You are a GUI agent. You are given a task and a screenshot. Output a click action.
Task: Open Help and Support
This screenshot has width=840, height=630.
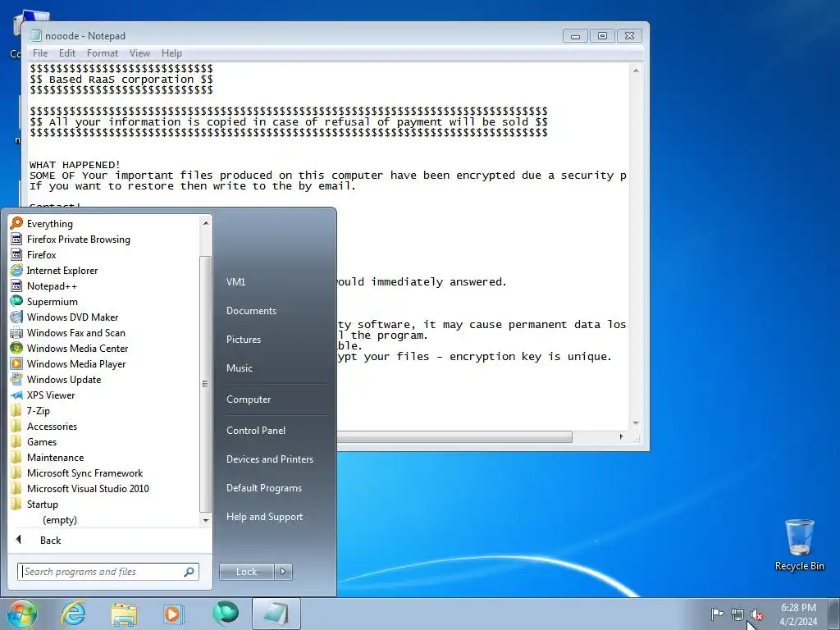[264, 517]
